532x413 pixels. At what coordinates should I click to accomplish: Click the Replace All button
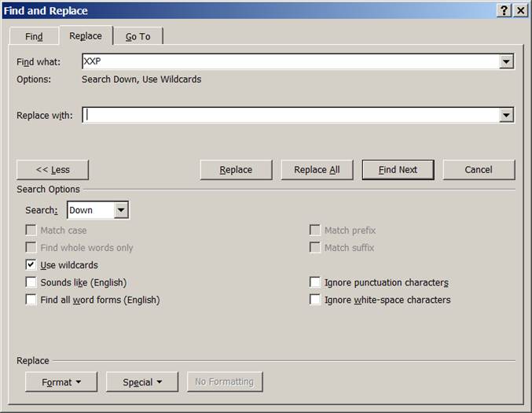[317, 170]
